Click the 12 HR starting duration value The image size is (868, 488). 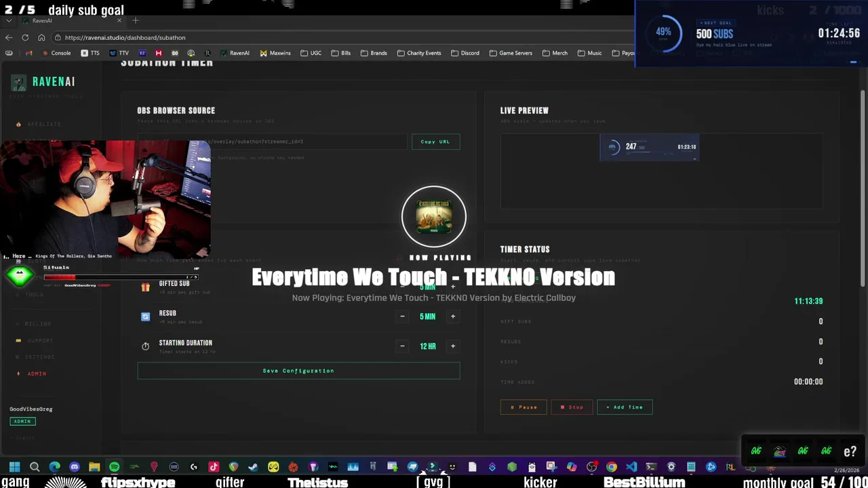click(x=427, y=346)
